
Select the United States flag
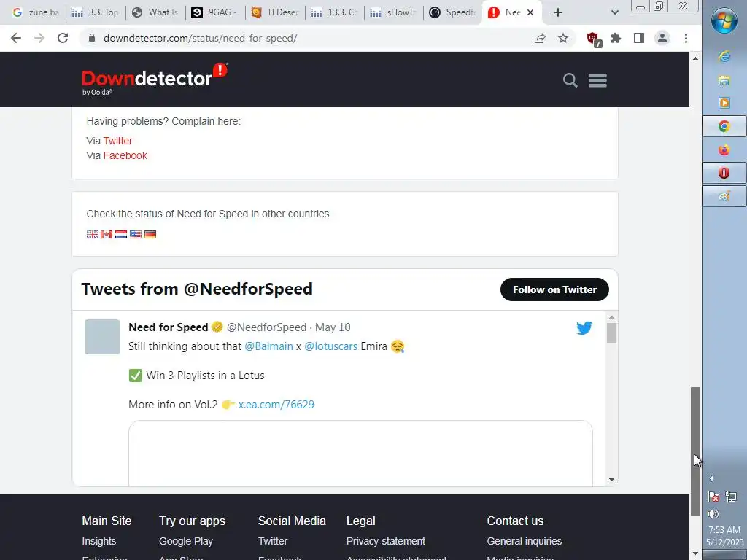click(136, 234)
